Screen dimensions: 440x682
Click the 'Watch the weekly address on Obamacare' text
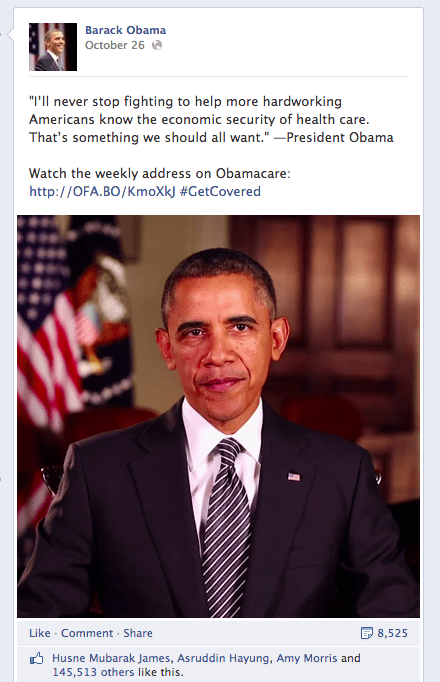[x=160, y=173]
